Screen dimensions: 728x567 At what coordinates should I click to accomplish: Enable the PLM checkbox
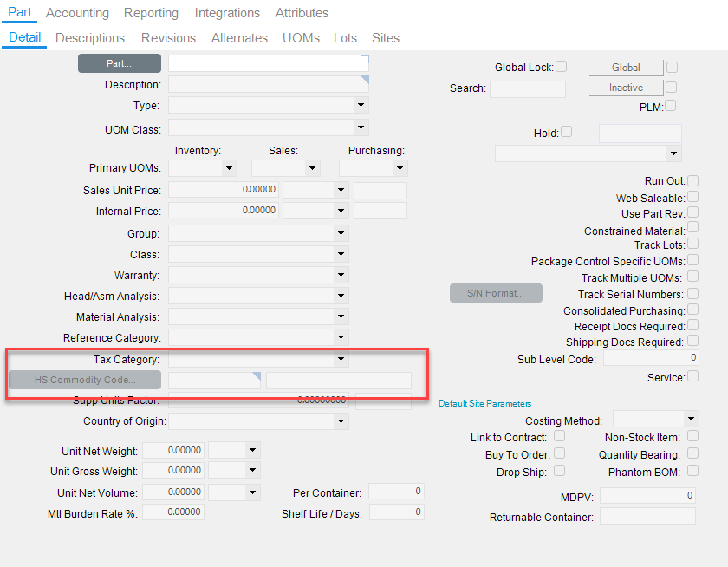tap(670, 106)
